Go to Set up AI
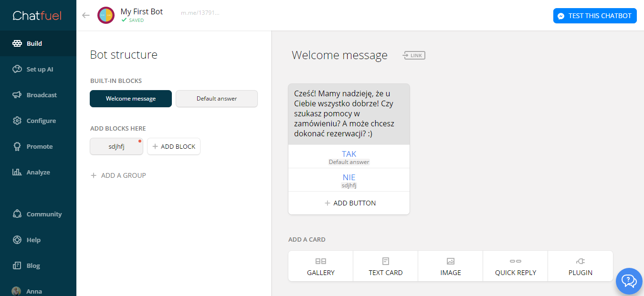 tap(39, 69)
